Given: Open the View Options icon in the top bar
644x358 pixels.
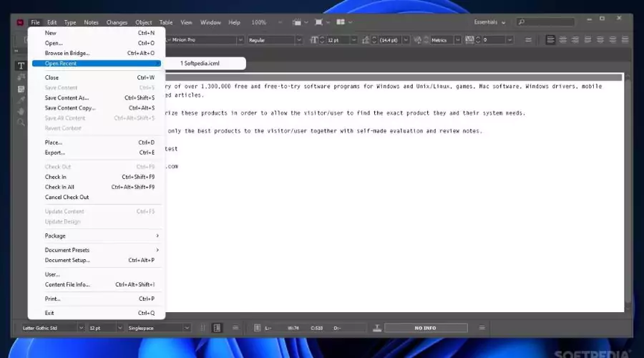Looking at the screenshot, I should (x=297, y=22).
